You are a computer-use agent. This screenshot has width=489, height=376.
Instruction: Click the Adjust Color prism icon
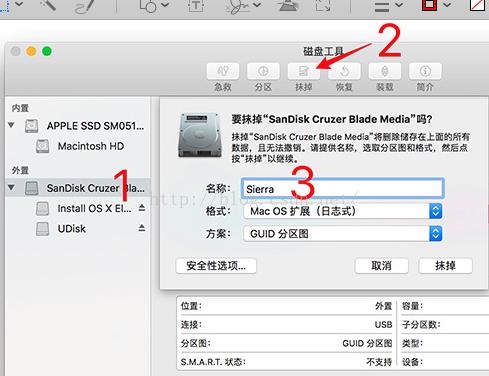click(288, 5)
